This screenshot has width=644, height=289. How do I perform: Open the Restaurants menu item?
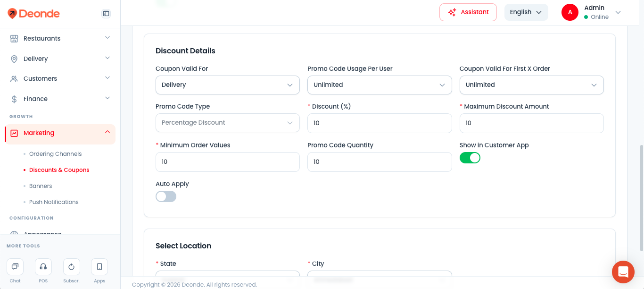[x=60, y=38]
